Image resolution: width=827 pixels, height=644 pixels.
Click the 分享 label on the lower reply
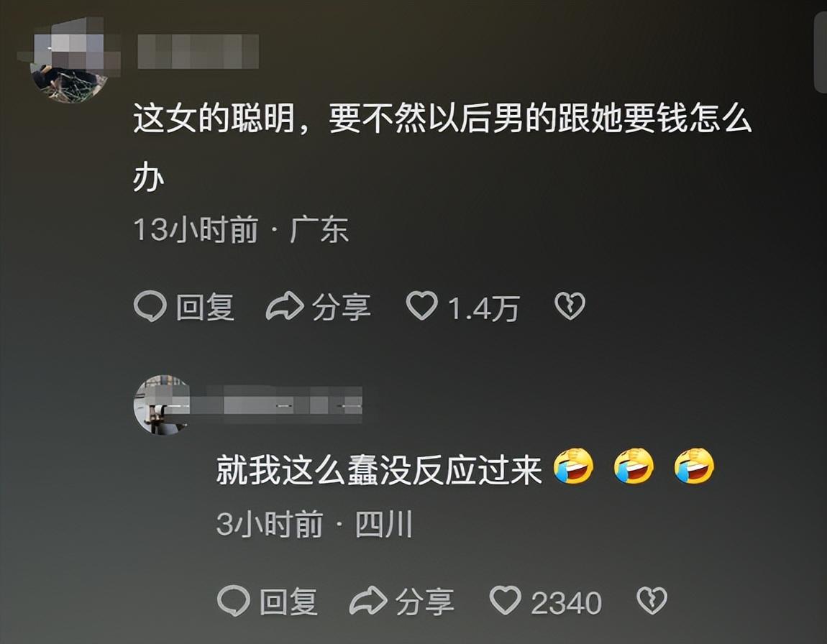(x=424, y=602)
